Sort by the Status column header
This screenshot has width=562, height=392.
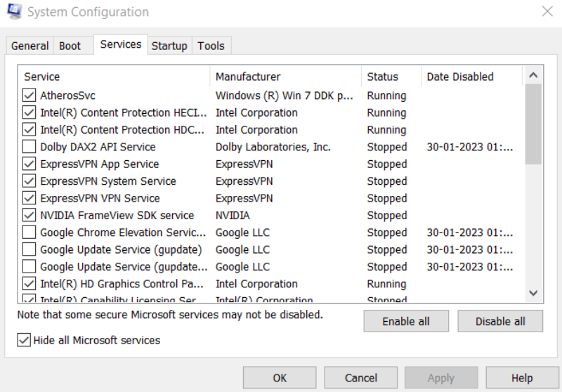tap(391, 77)
